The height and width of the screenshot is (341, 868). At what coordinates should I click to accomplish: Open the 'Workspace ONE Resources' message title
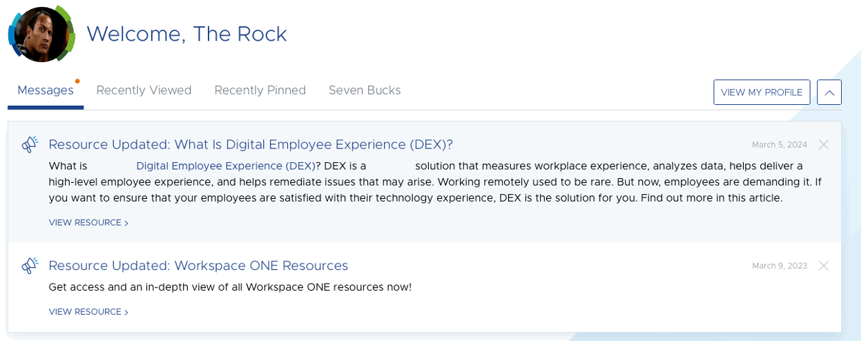point(198,266)
